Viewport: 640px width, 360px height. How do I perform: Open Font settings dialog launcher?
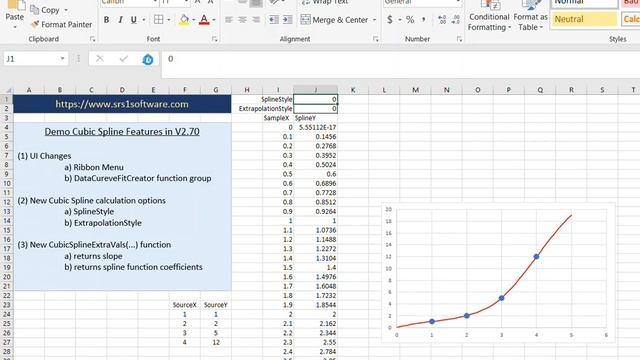214,39
